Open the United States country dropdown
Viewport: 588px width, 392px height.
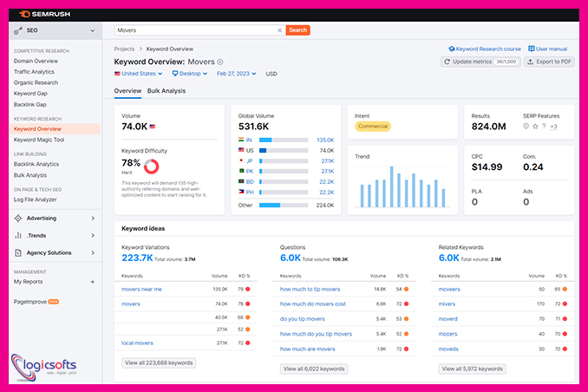pyautogui.click(x=139, y=74)
